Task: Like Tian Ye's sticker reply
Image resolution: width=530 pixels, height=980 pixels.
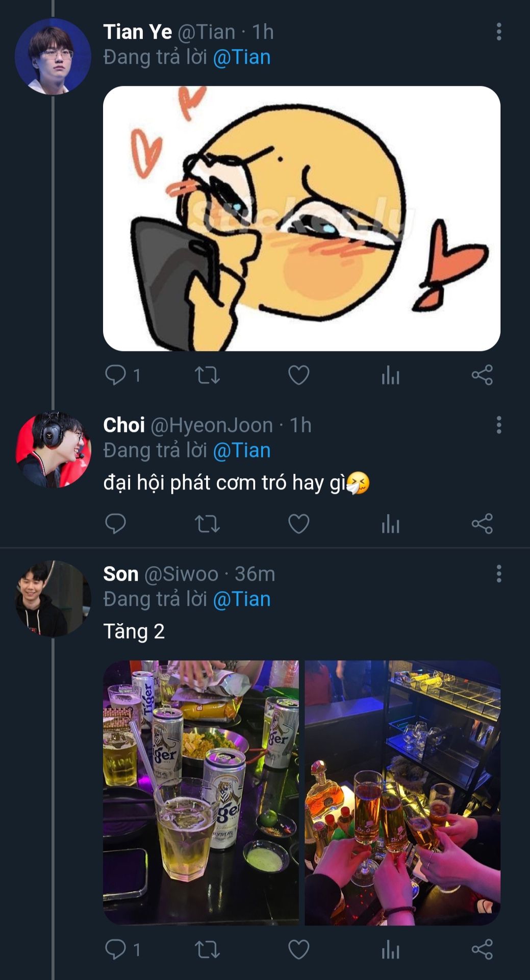Action: [x=298, y=376]
